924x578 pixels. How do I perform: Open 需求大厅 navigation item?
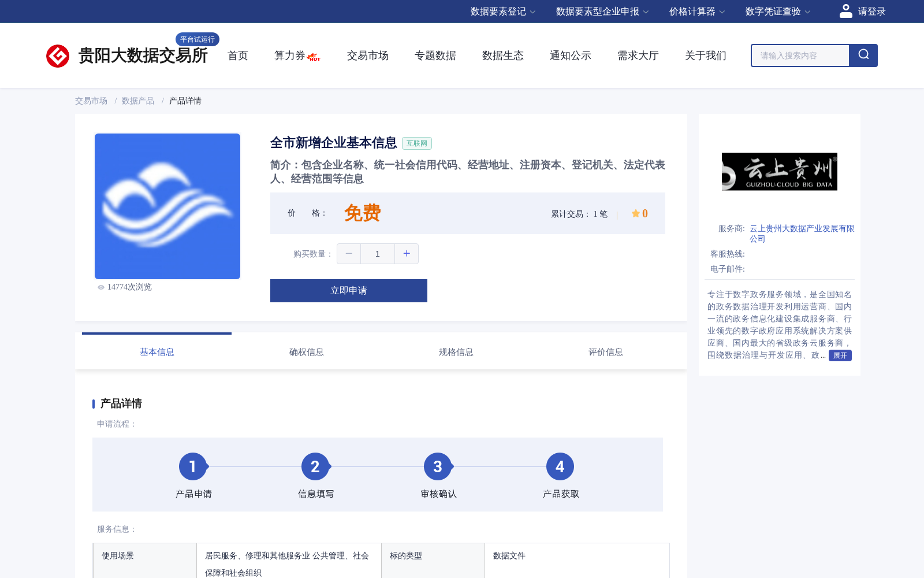pos(638,55)
